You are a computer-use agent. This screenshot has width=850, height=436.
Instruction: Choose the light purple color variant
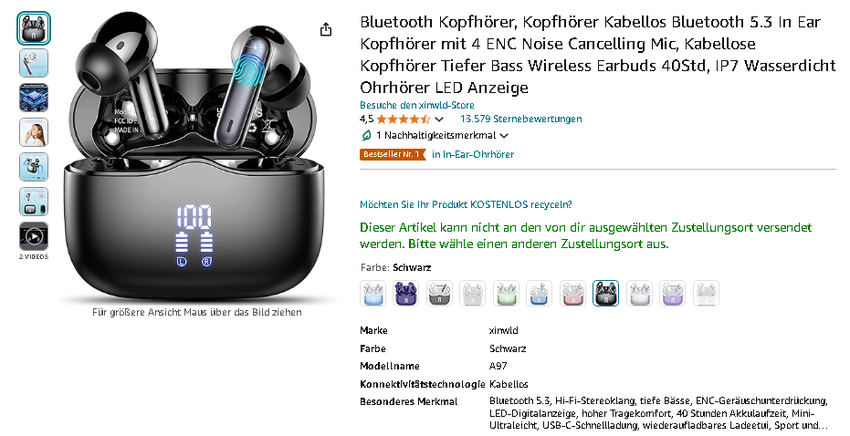point(672,293)
